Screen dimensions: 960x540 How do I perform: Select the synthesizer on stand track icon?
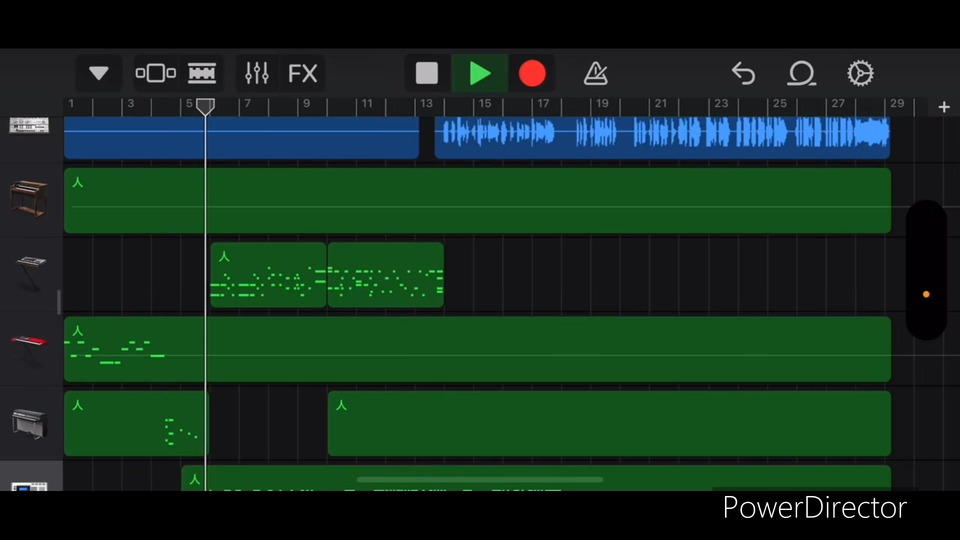point(30,273)
